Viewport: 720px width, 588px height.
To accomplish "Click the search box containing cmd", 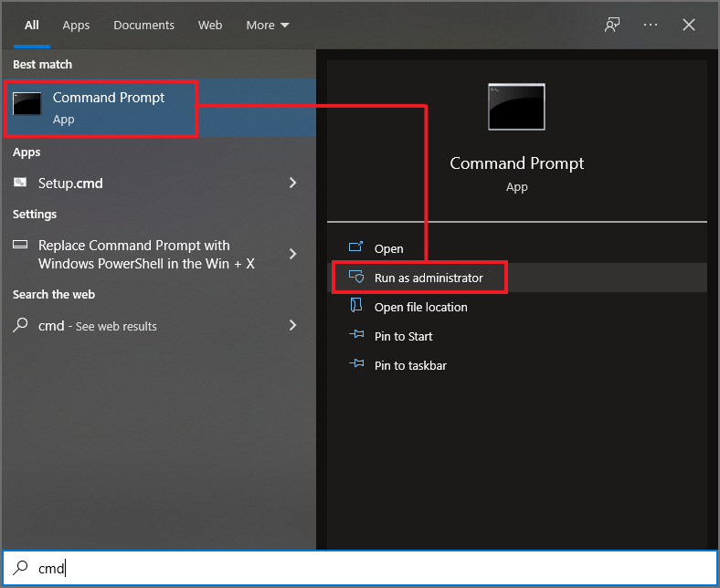I will (x=360, y=568).
